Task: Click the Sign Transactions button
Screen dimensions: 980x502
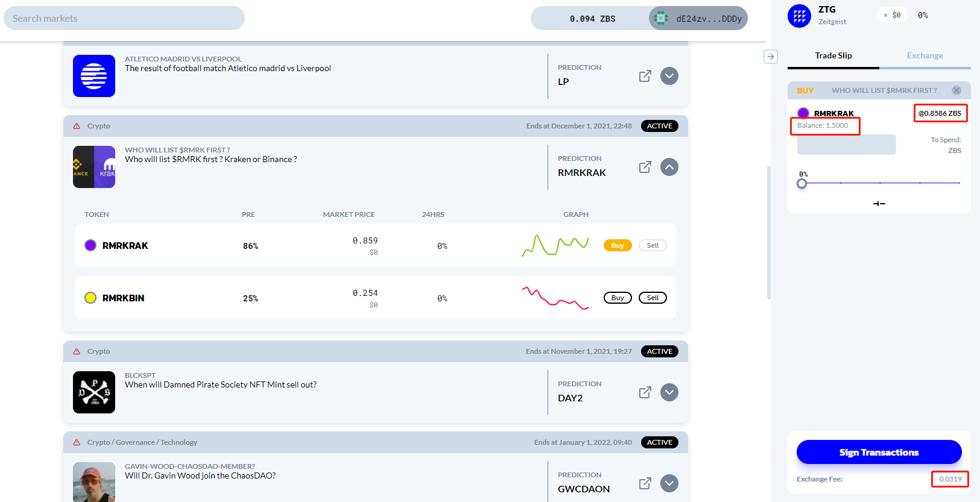Action: [879, 452]
